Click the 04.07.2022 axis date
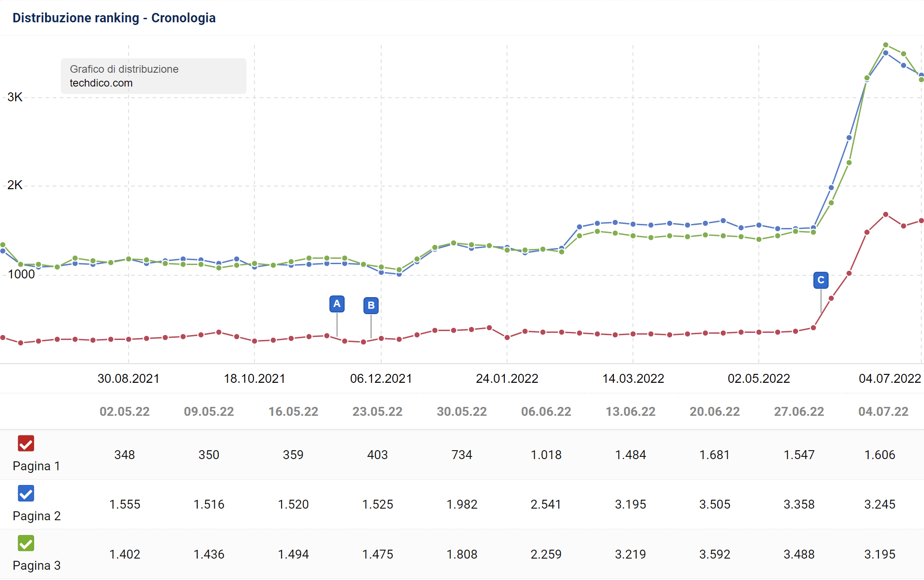This screenshot has width=924, height=580. click(x=890, y=379)
